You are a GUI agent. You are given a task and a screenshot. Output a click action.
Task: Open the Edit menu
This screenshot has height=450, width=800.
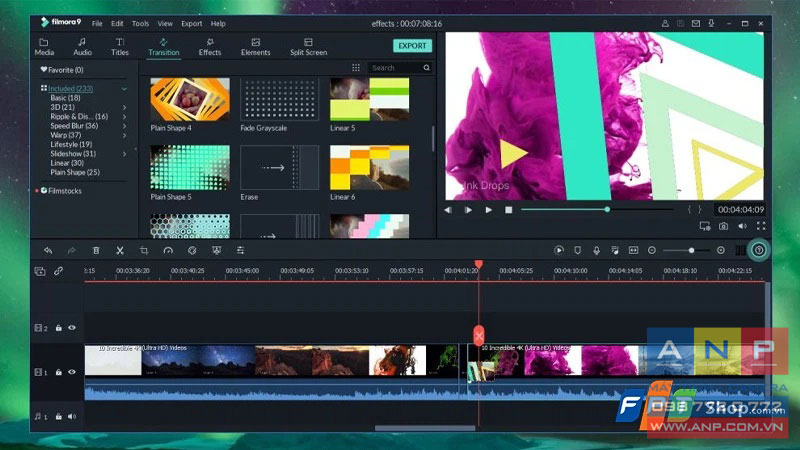[117, 23]
